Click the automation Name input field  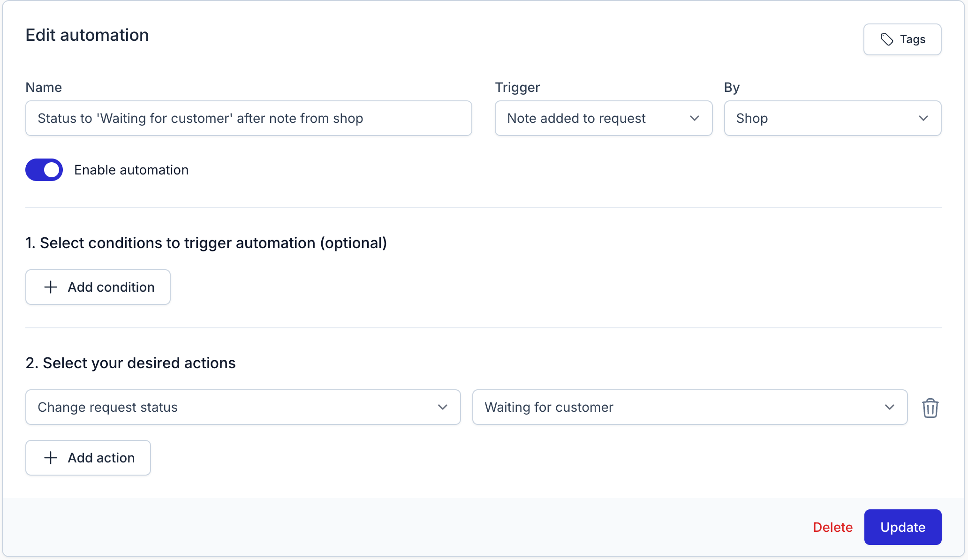249,118
